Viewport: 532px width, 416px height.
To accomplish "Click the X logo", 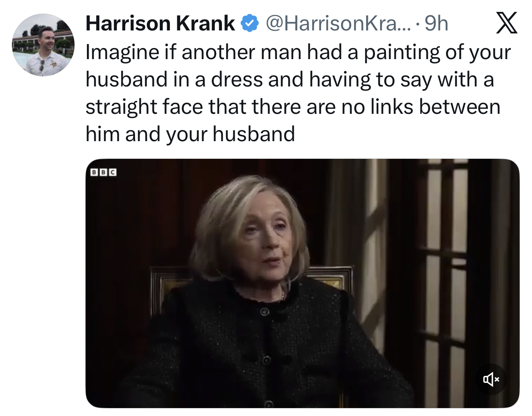I will [506, 23].
